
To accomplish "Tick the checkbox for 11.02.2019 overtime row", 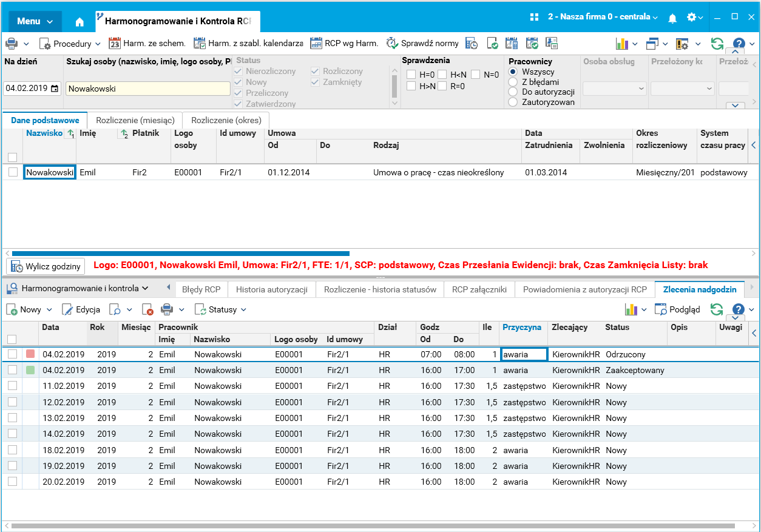I will pyautogui.click(x=12, y=386).
